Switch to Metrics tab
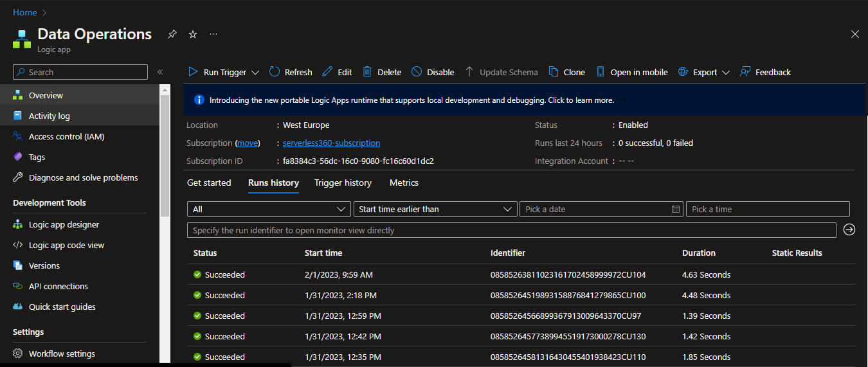The width and height of the screenshot is (868, 367). pyautogui.click(x=404, y=183)
